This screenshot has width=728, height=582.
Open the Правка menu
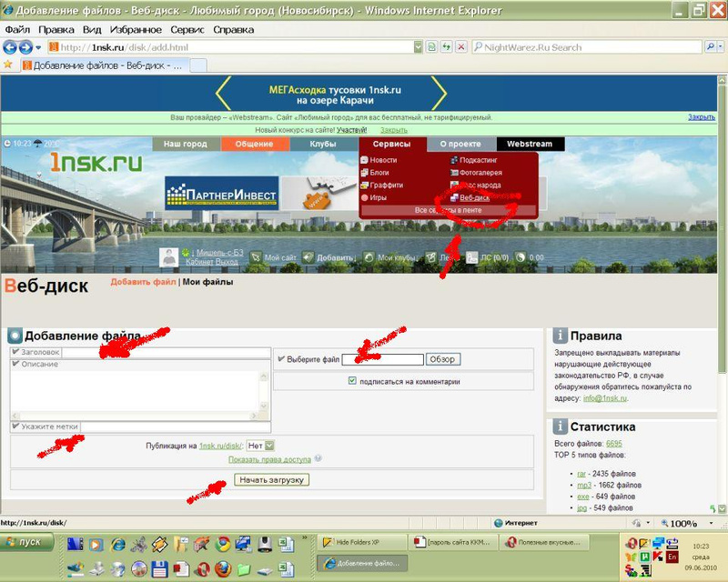point(56,30)
